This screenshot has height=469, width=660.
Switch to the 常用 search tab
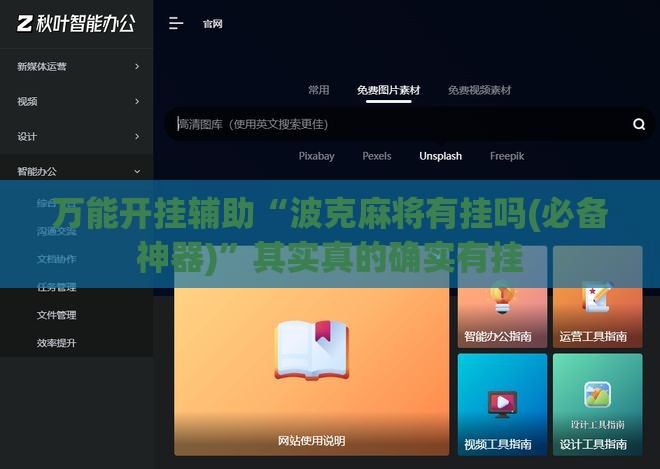(319, 90)
